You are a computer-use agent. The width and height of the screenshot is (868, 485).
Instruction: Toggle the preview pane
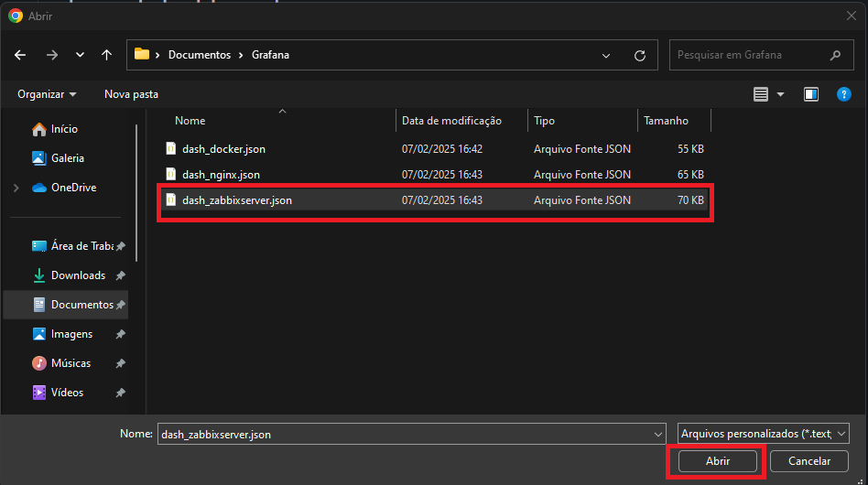coord(811,94)
